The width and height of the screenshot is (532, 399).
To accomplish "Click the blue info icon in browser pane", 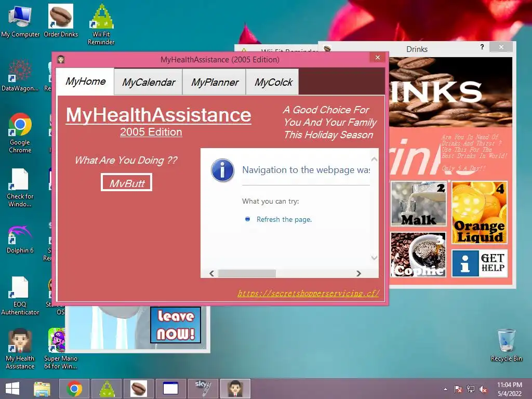I will (x=222, y=170).
